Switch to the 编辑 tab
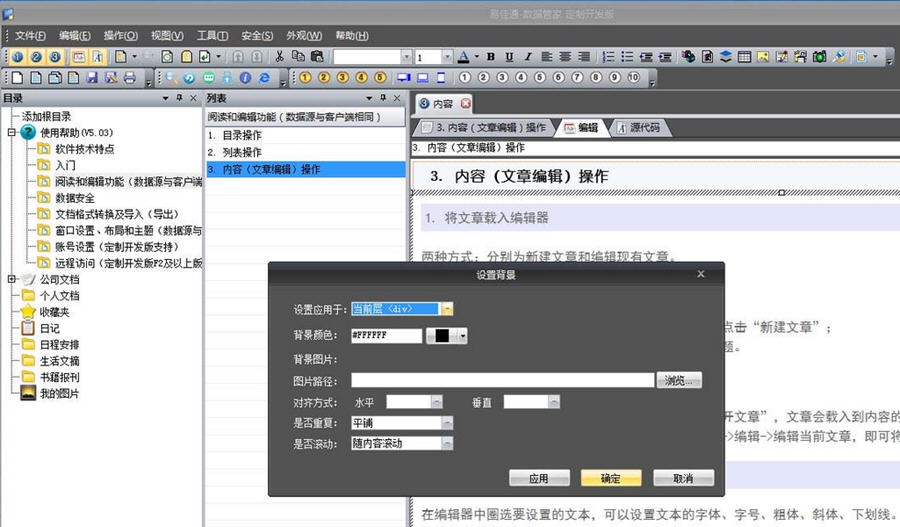 (581, 127)
